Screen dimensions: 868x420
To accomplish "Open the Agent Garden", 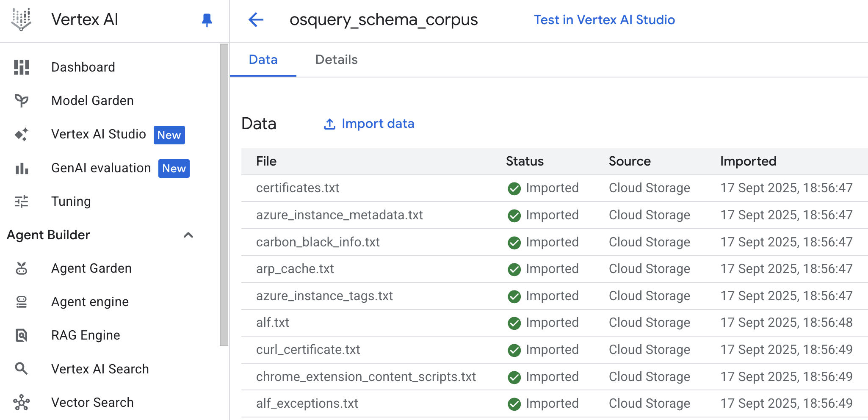I will [x=91, y=268].
